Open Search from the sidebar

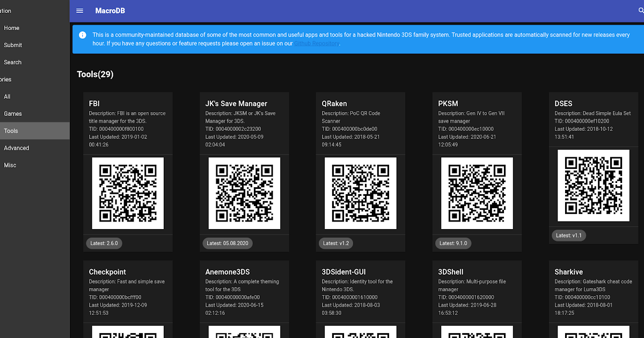click(x=35, y=62)
